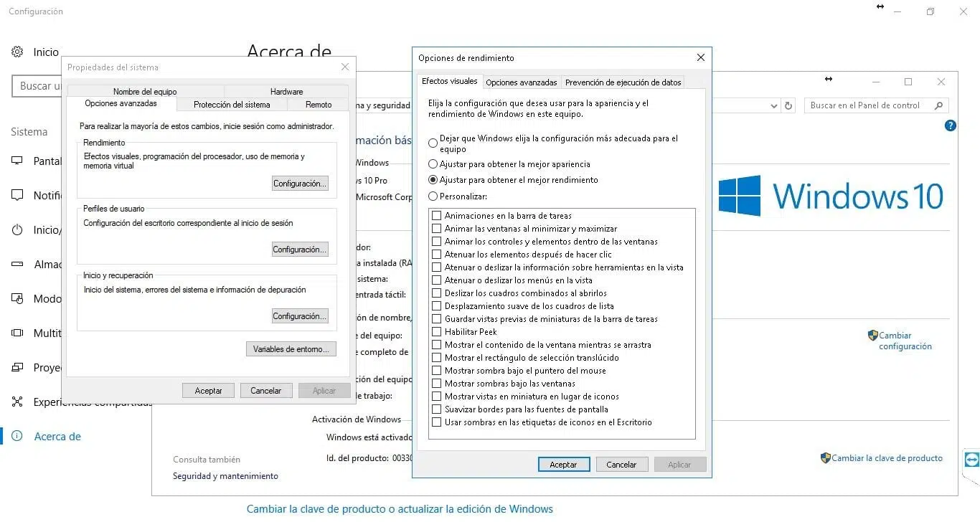
Task: Click the Pantalla monitor icon in sidebar
Action: (x=17, y=161)
